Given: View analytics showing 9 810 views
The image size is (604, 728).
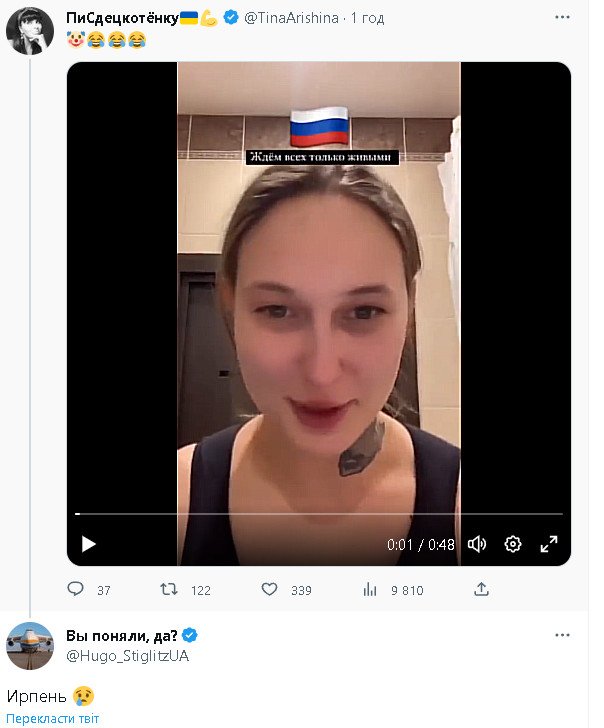Looking at the screenshot, I should [x=368, y=590].
